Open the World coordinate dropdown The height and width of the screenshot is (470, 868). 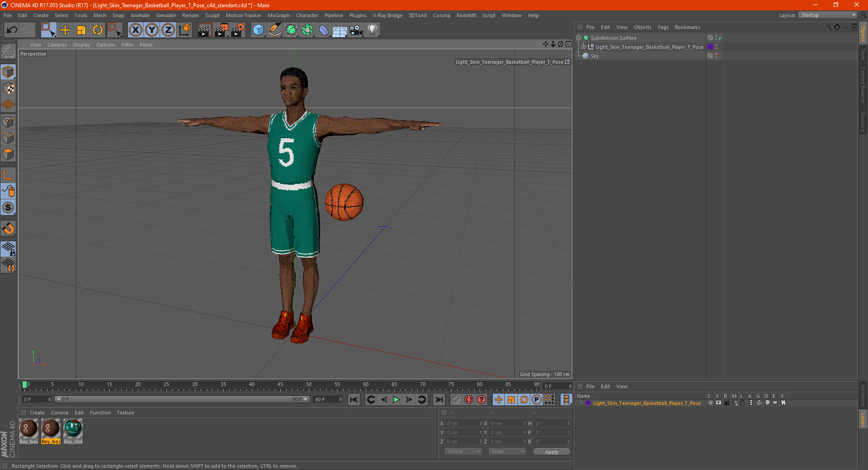tap(463, 451)
